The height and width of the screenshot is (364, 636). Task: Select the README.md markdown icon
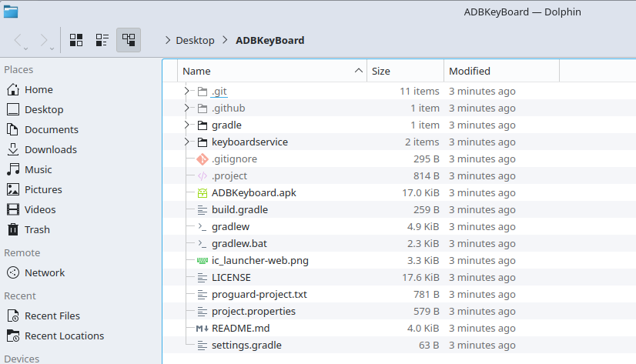tap(203, 329)
